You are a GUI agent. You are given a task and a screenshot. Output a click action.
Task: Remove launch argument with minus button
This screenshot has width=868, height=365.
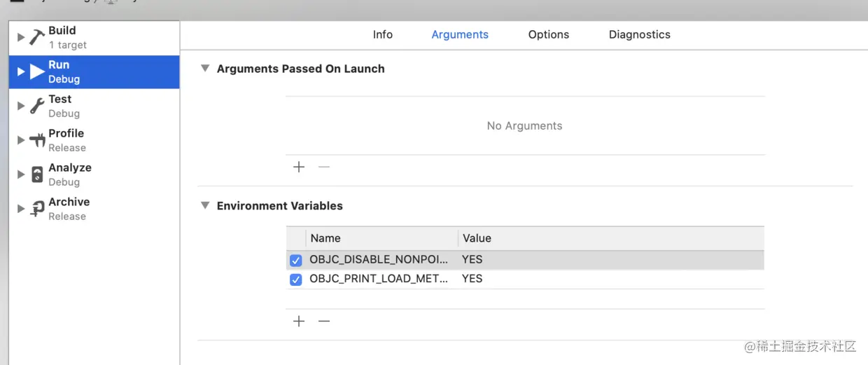click(x=323, y=167)
